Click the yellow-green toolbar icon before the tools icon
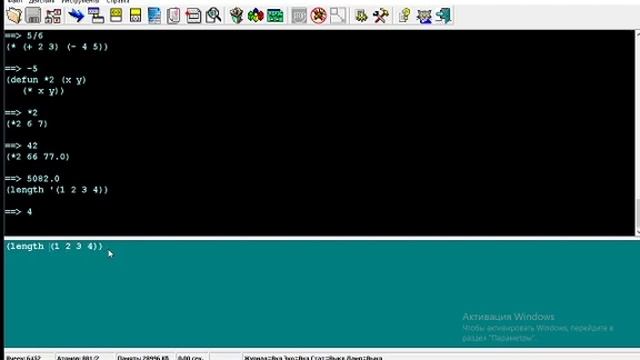Image resolution: width=640 pixels, height=360 pixels. (x=361, y=16)
